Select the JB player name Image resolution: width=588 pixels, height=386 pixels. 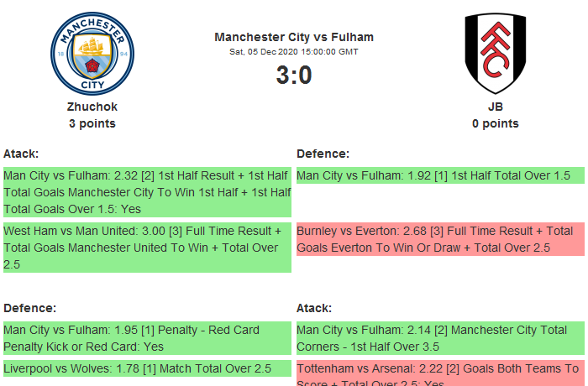coord(496,107)
